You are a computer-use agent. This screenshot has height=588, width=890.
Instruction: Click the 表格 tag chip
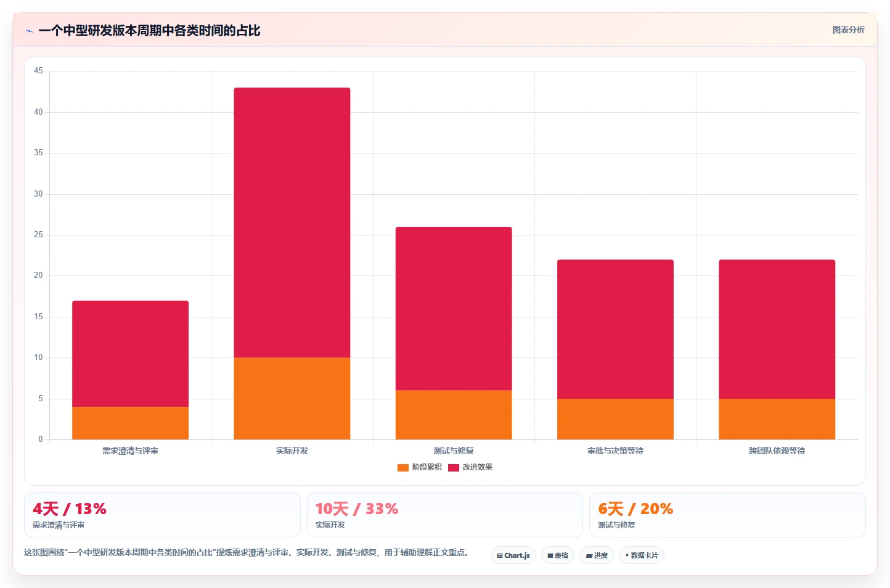point(558,555)
